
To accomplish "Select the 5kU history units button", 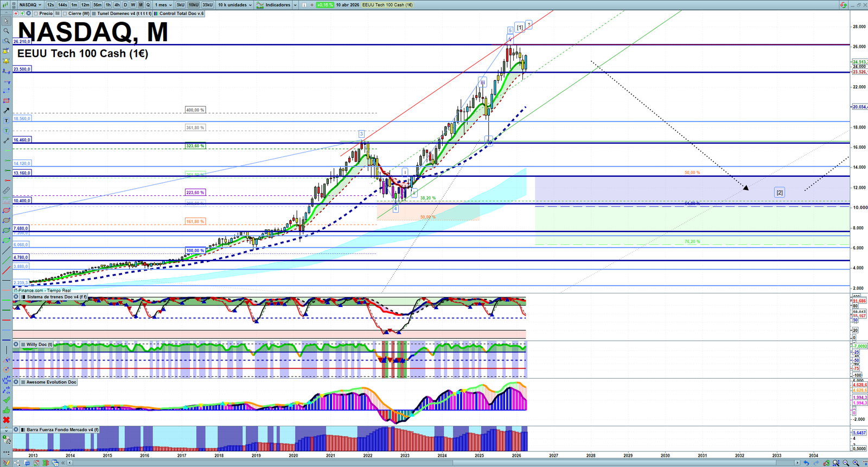I will (181, 5).
